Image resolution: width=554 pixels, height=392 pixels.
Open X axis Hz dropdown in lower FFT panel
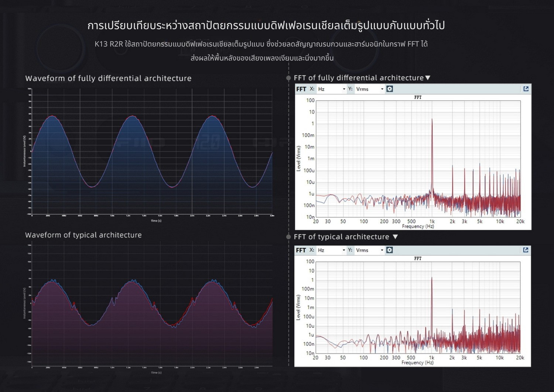331,250
